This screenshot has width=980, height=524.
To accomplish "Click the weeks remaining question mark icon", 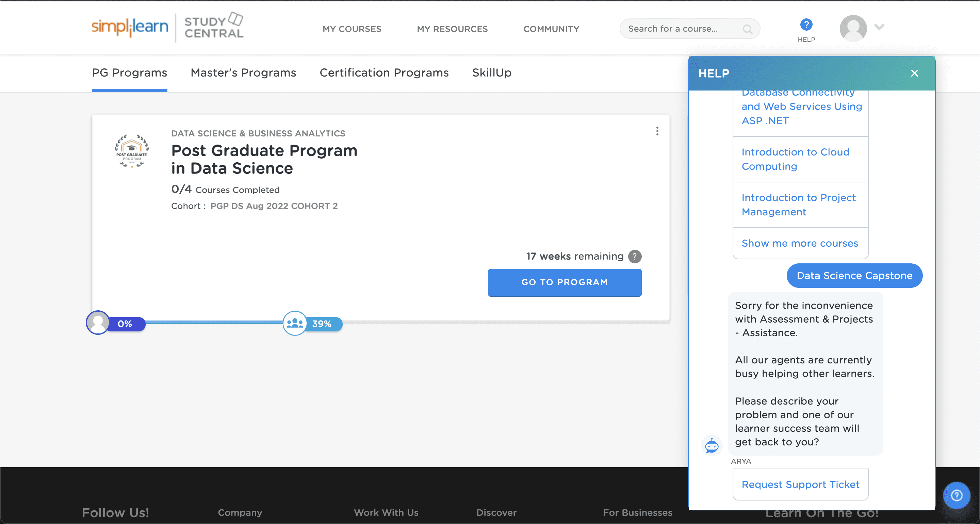I will click(x=635, y=257).
